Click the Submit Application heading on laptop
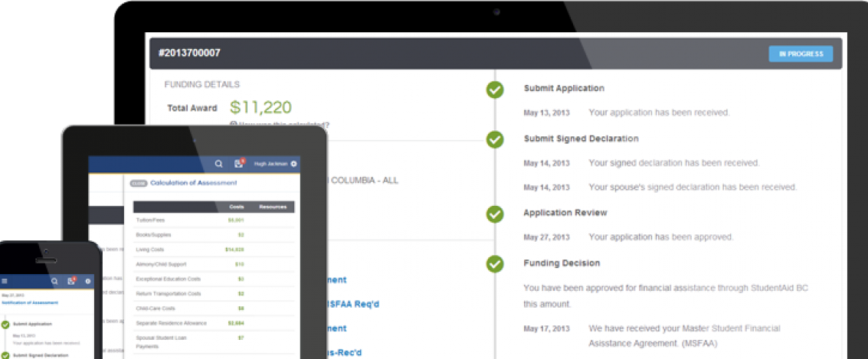This screenshot has height=359, width=868. tap(564, 88)
